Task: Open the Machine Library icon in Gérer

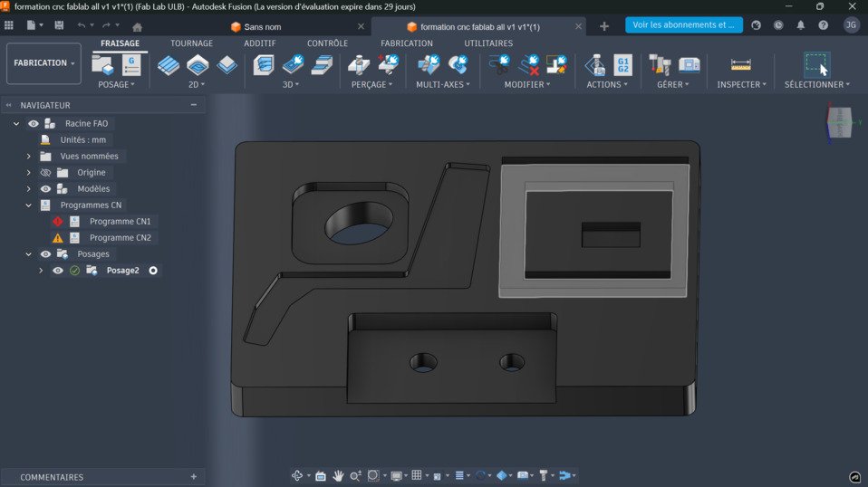Action: pyautogui.click(x=690, y=65)
